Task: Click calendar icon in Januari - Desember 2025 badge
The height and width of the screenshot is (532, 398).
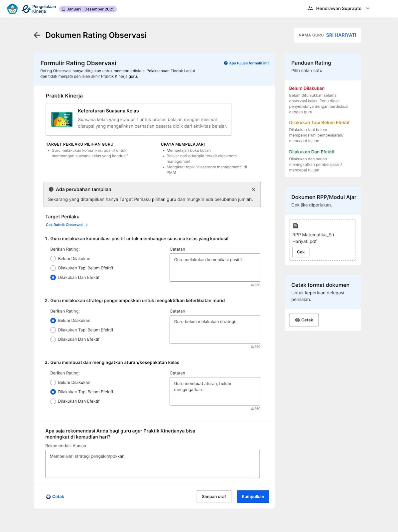Action: click(64, 9)
